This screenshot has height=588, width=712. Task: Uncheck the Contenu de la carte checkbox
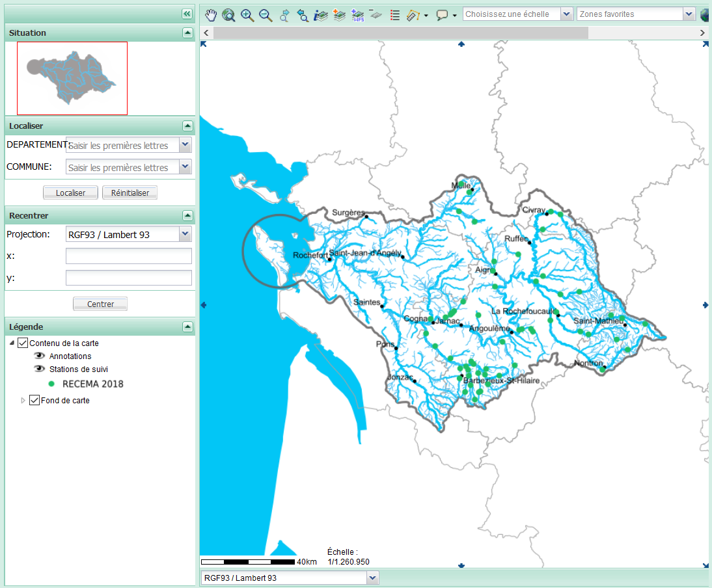[23, 343]
